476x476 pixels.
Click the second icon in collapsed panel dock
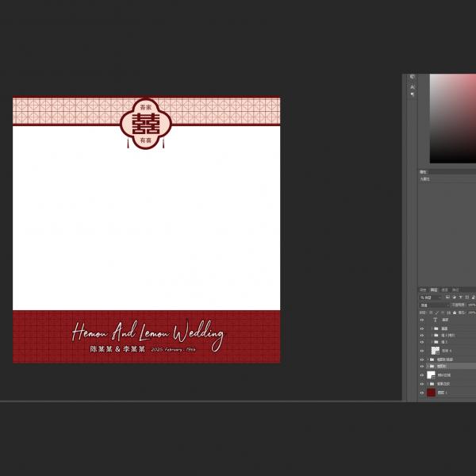[x=412, y=86]
